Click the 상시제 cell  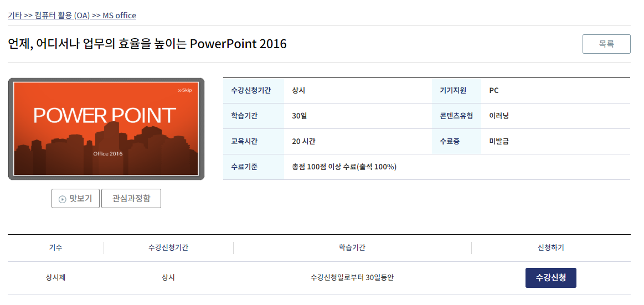[x=56, y=278]
